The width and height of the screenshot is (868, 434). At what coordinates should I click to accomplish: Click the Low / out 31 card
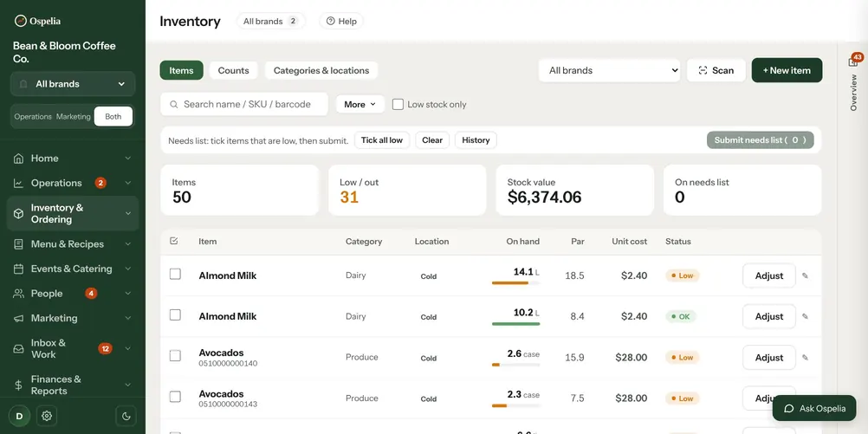(407, 190)
